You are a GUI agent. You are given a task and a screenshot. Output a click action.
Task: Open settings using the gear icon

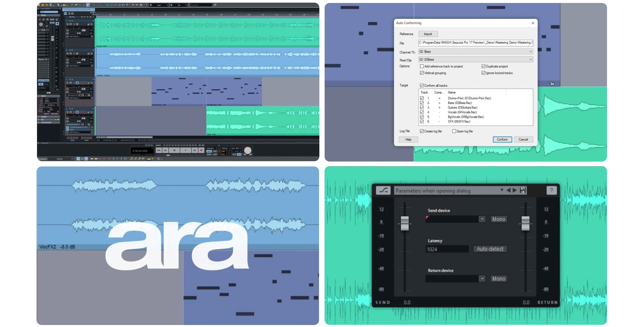141,5
